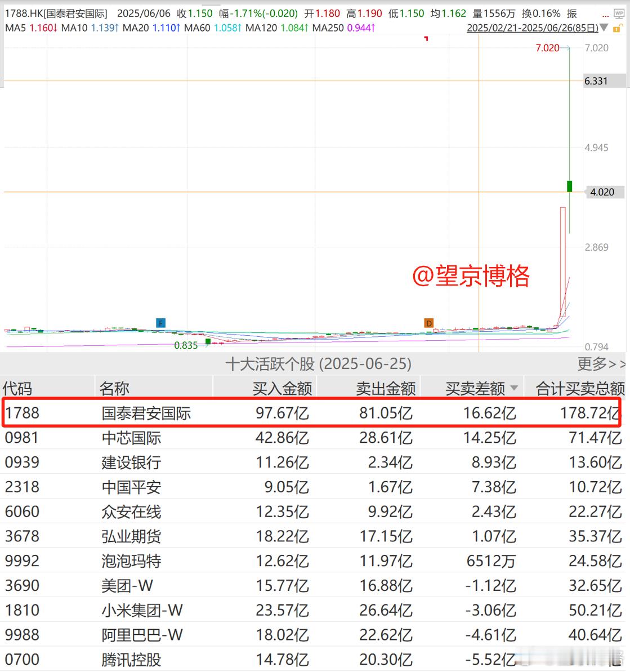Click the sort arrow beside 买卖差额
Screen dimensions: 630x672
pos(515,388)
